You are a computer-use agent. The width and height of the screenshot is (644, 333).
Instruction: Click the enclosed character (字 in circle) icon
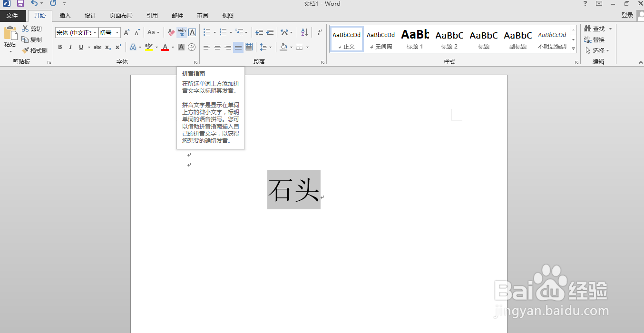coord(192,47)
